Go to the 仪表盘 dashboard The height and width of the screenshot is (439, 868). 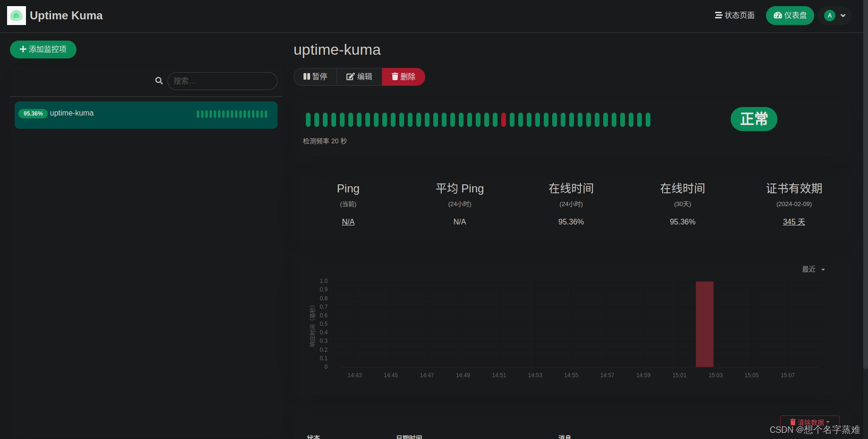point(790,16)
